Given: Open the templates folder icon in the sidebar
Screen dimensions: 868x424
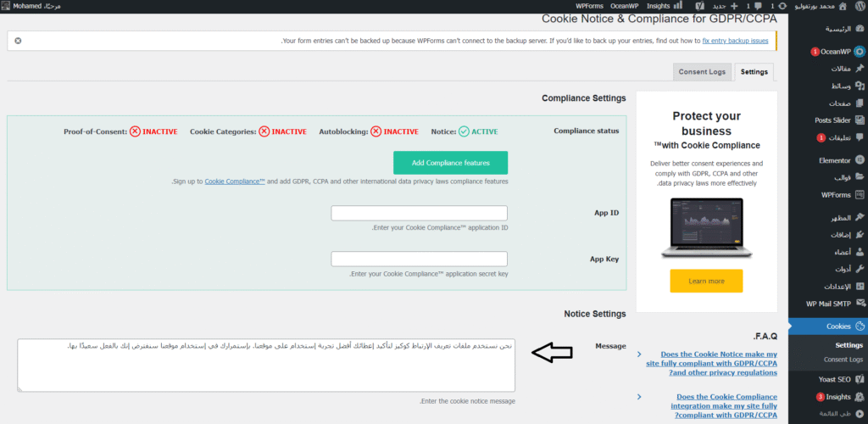Looking at the screenshot, I should 860,178.
